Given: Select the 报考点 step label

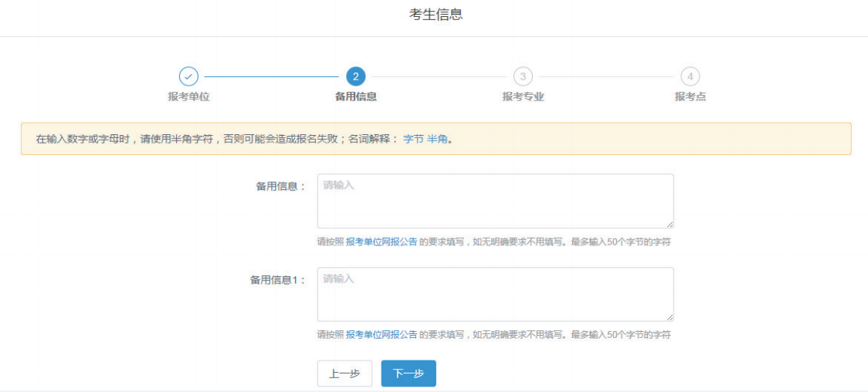Looking at the screenshot, I should (x=690, y=96).
